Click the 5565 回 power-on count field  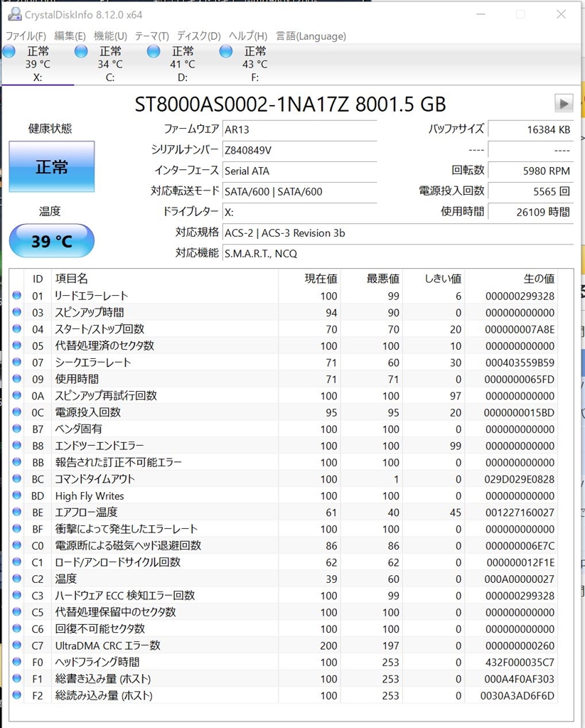pos(531,191)
